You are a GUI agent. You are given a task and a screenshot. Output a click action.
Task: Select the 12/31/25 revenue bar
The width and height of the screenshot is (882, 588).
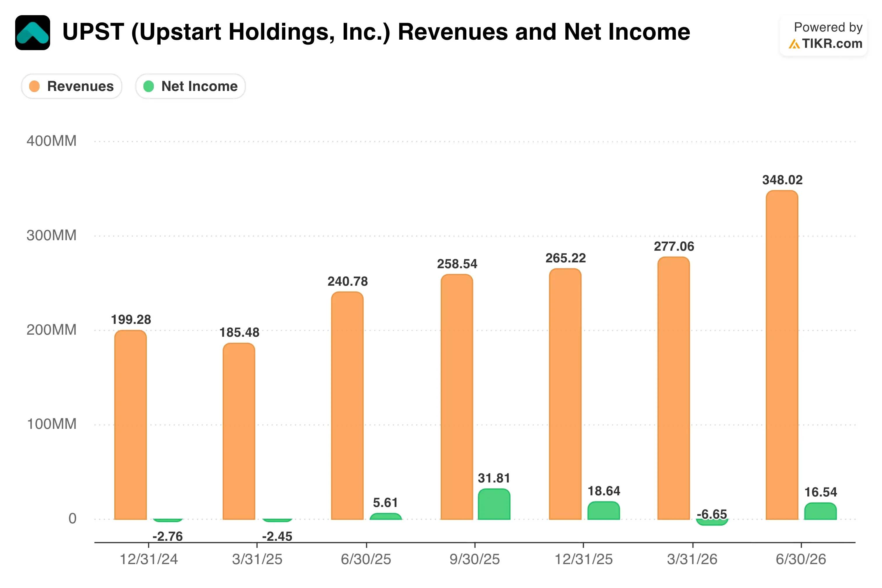tap(565, 394)
